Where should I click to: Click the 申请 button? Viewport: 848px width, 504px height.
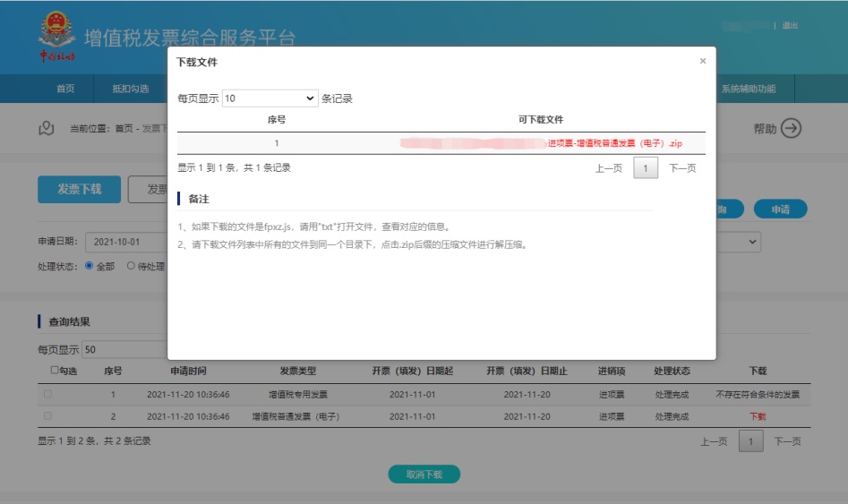pyautogui.click(x=780, y=209)
